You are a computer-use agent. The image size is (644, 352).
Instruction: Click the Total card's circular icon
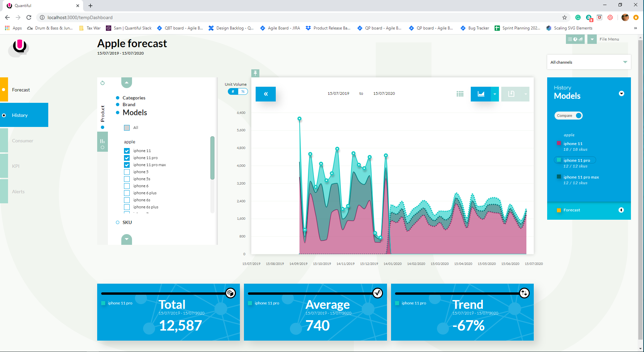pyautogui.click(x=231, y=293)
